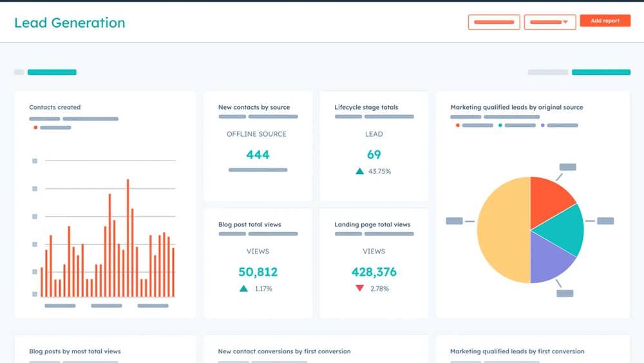This screenshot has width=644, height=363.
Task: Click the VIEWS label under Blog post total views
Action: pyautogui.click(x=258, y=251)
